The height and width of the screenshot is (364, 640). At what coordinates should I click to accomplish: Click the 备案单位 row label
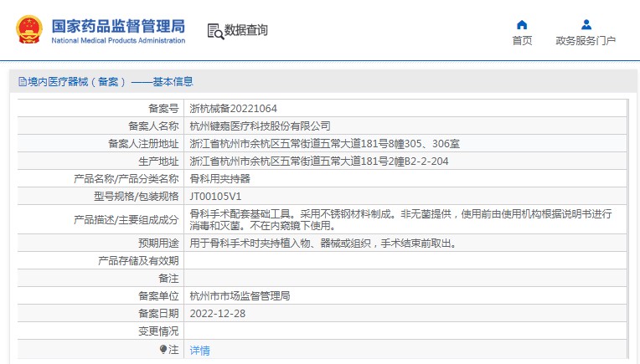(x=158, y=296)
